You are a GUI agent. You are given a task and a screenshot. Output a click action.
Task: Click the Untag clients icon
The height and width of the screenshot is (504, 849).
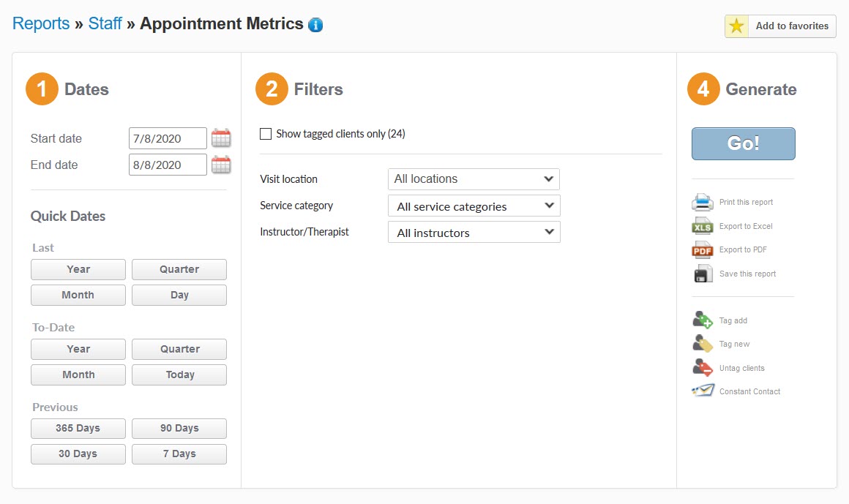tap(702, 367)
